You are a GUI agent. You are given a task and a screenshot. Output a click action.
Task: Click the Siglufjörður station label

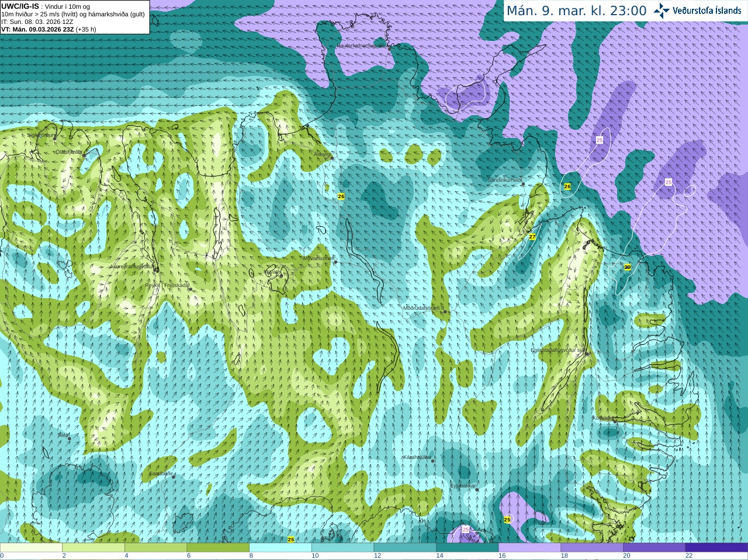coord(41,135)
